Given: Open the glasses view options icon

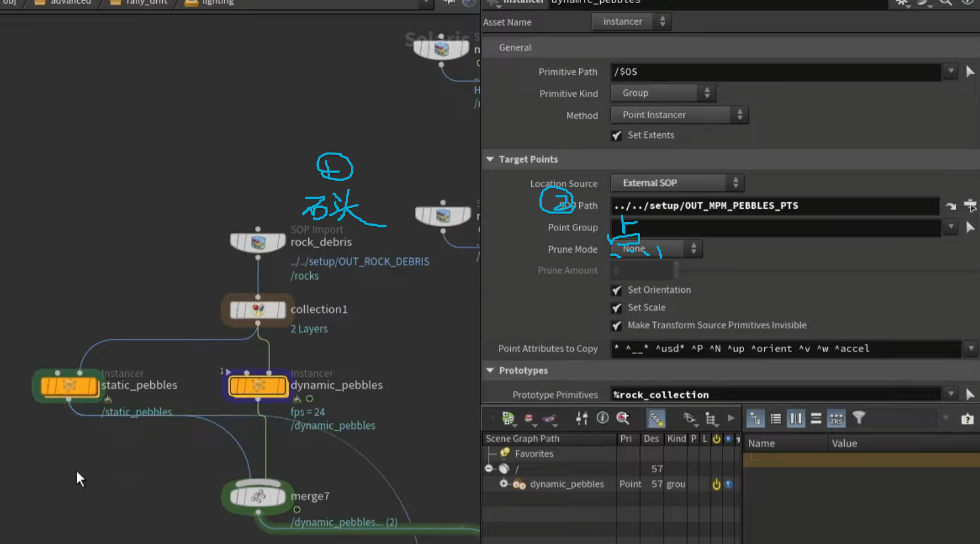Looking at the screenshot, I should tap(690, 418).
